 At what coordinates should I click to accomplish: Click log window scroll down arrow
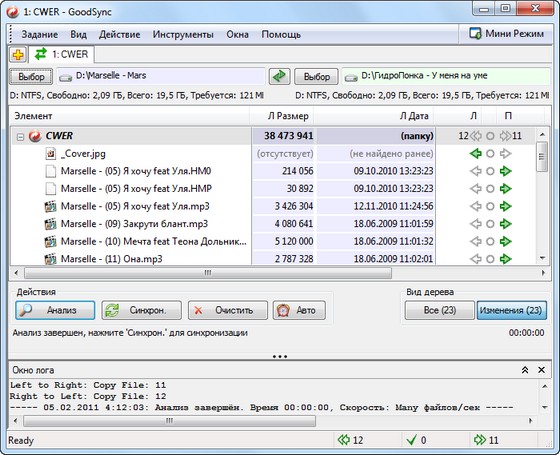[x=545, y=407]
